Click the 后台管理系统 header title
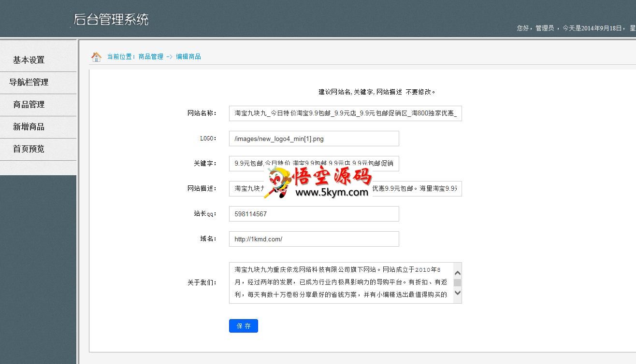The height and width of the screenshot is (364, 636). click(x=111, y=19)
